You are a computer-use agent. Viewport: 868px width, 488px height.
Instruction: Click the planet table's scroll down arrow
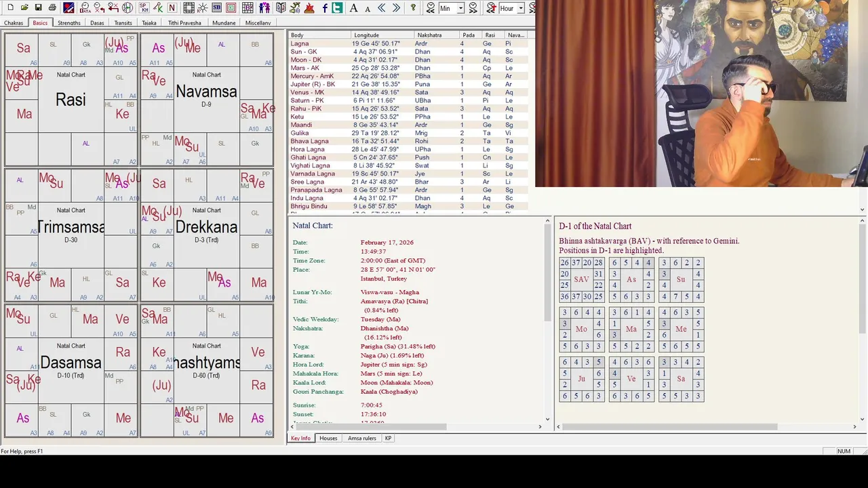863,209
